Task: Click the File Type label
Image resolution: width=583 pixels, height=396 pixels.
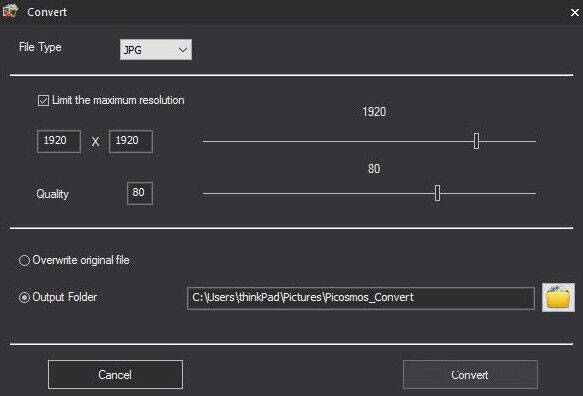Action: pos(40,48)
